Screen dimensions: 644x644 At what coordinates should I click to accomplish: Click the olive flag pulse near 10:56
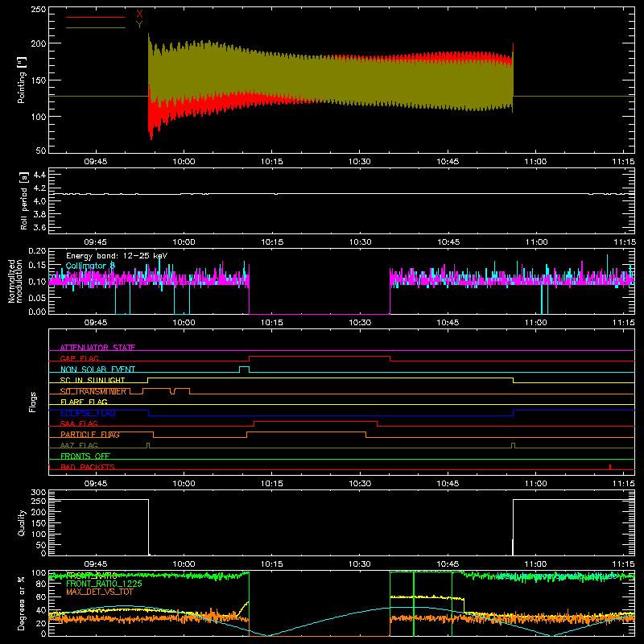pyautogui.click(x=513, y=445)
